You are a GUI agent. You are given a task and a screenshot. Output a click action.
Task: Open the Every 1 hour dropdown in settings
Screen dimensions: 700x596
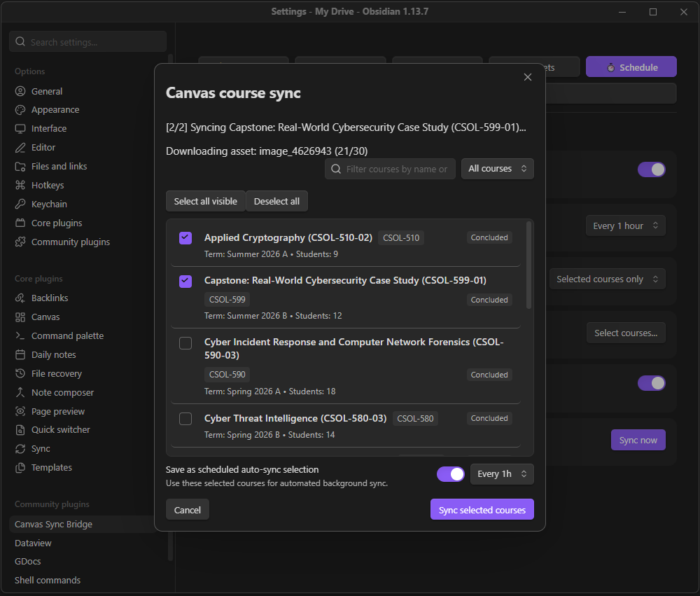(625, 226)
